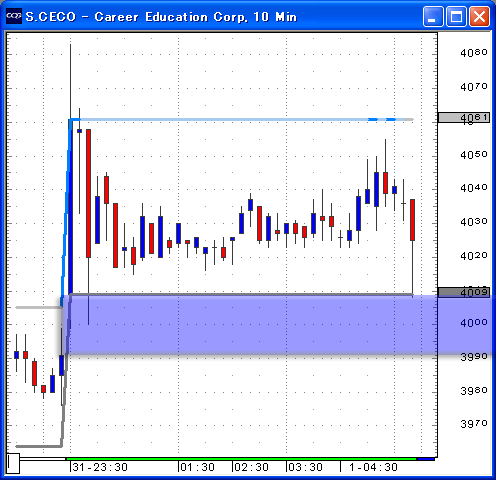Click the 4070 price label
The width and height of the screenshot is (496, 480).
(x=473, y=87)
